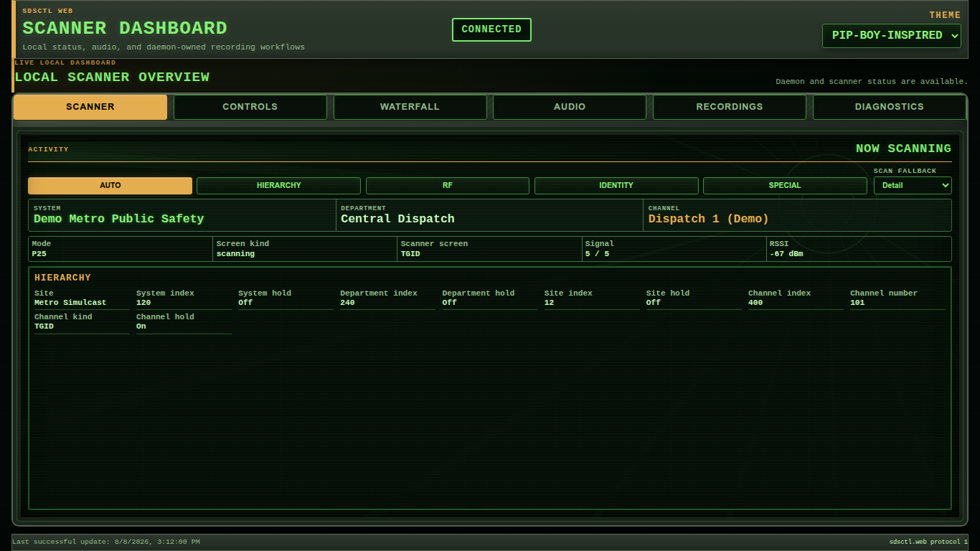Click the RSSI value -67 dBm
980x551 pixels.
pos(786,254)
